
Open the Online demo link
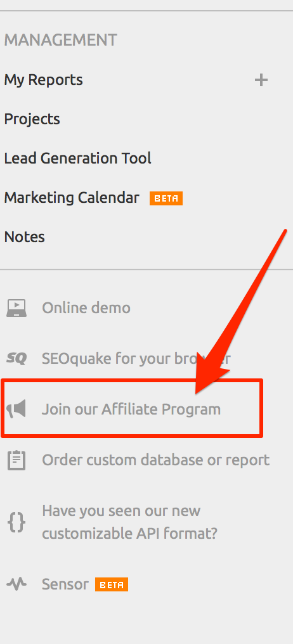tap(86, 307)
